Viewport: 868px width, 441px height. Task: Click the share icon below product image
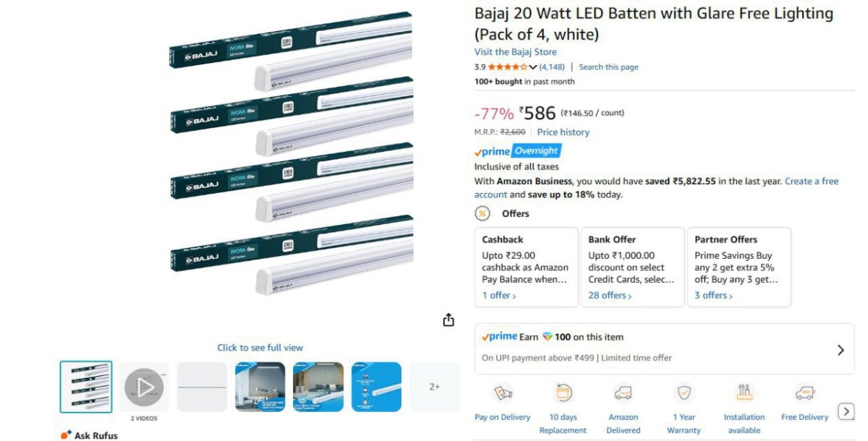click(x=448, y=320)
